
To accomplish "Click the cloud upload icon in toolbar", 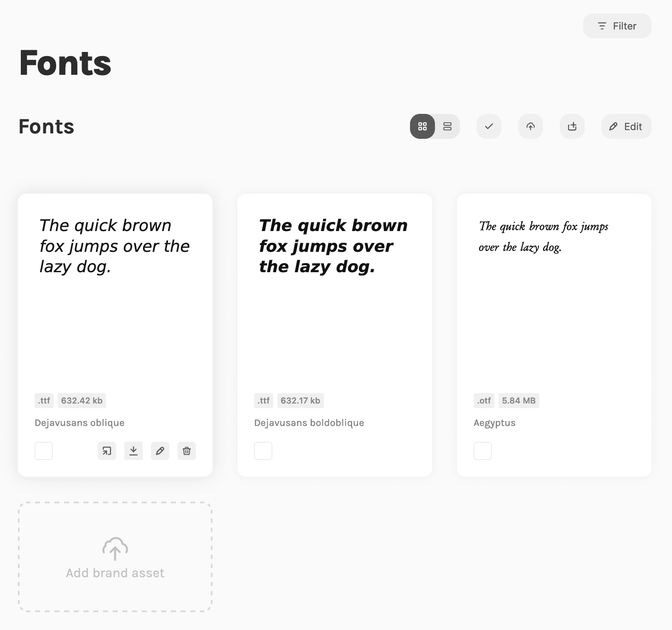I will 531,126.
